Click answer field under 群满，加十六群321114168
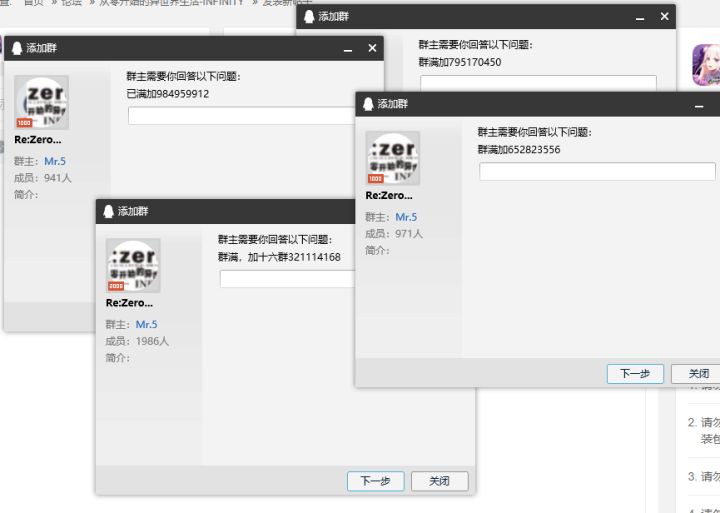The image size is (720, 513). pos(287,279)
